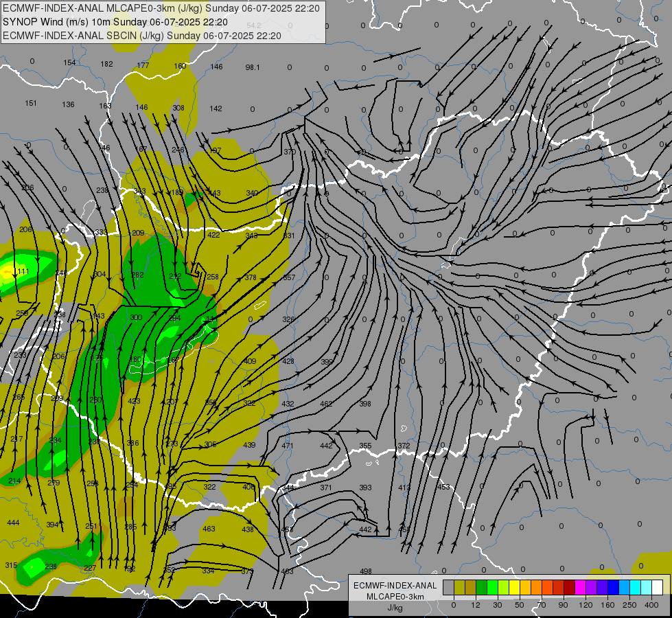The width and height of the screenshot is (672, 618).
Task: Click legend scale value 250
Action: tap(629, 605)
